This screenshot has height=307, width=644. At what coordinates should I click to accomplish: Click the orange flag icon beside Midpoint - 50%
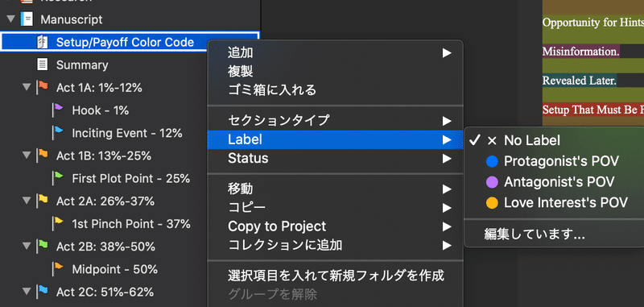tap(58, 269)
